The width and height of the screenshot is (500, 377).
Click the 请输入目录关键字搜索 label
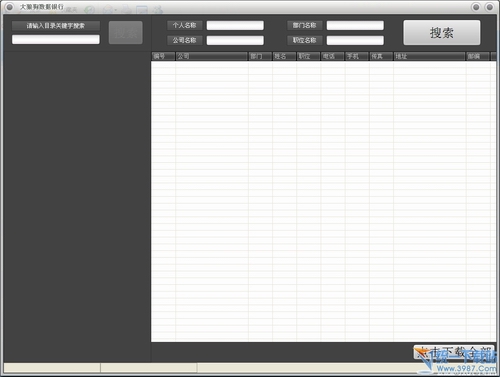(56, 26)
